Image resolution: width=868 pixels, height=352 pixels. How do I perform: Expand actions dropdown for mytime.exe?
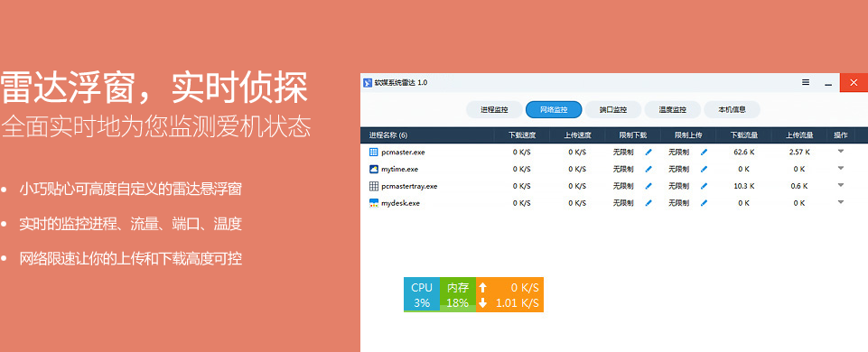pos(841,168)
